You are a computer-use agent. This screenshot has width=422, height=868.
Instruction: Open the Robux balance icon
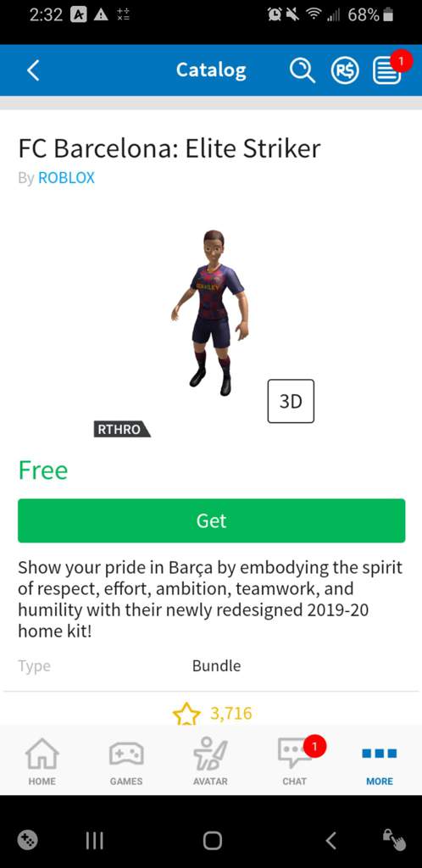pyautogui.click(x=345, y=70)
